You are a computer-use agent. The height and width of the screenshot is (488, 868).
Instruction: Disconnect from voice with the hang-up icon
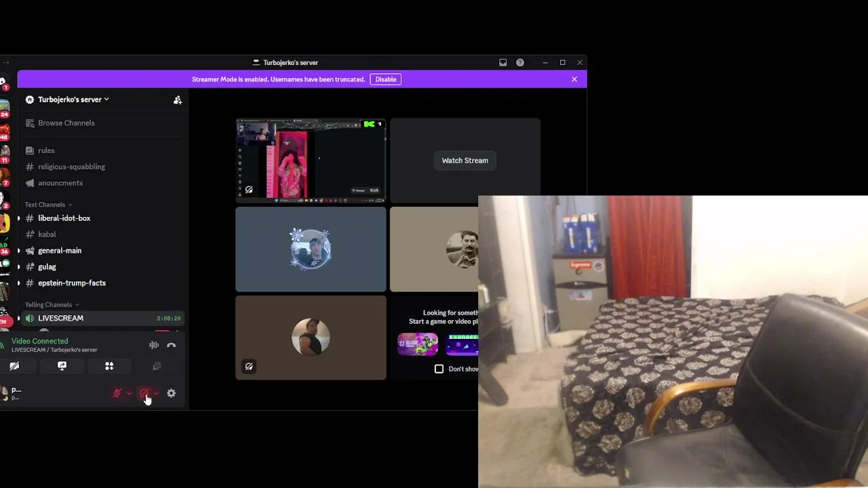click(172, 345)
